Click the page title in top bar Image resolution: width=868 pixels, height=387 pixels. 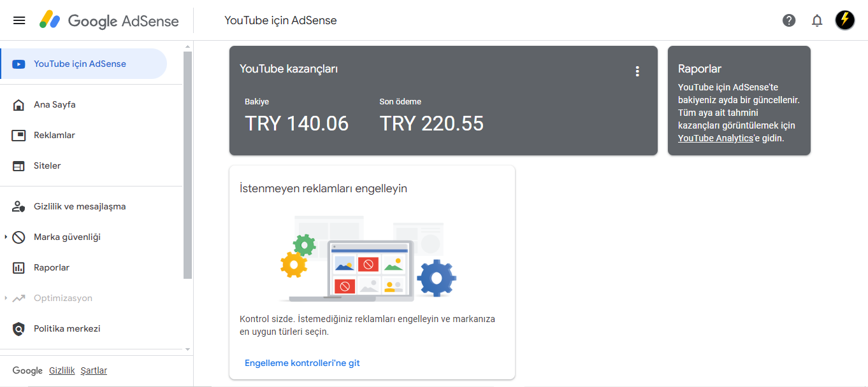(x=280, y=20)
